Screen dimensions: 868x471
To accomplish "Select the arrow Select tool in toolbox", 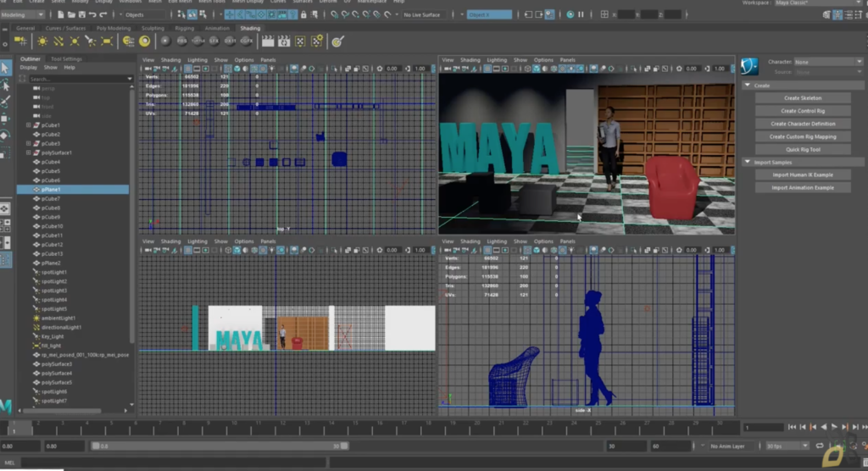I will click(x=6, y=68).
